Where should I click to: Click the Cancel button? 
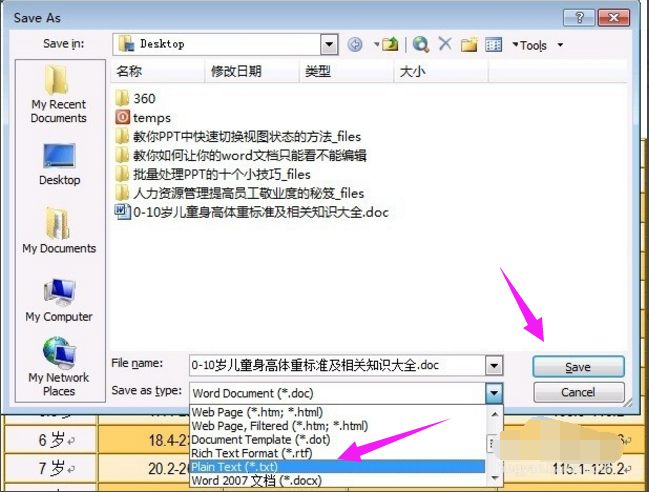point(578,392)
